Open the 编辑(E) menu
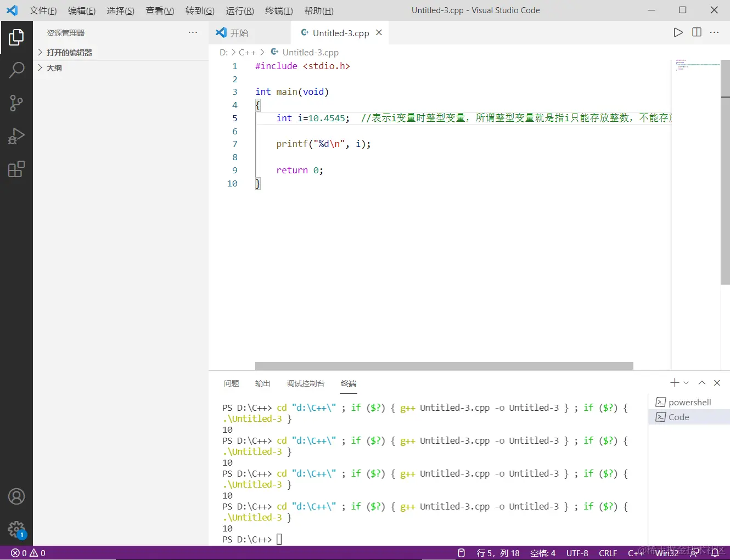The image size is (730, 560). pyautogui.click(x=82, y=10)
